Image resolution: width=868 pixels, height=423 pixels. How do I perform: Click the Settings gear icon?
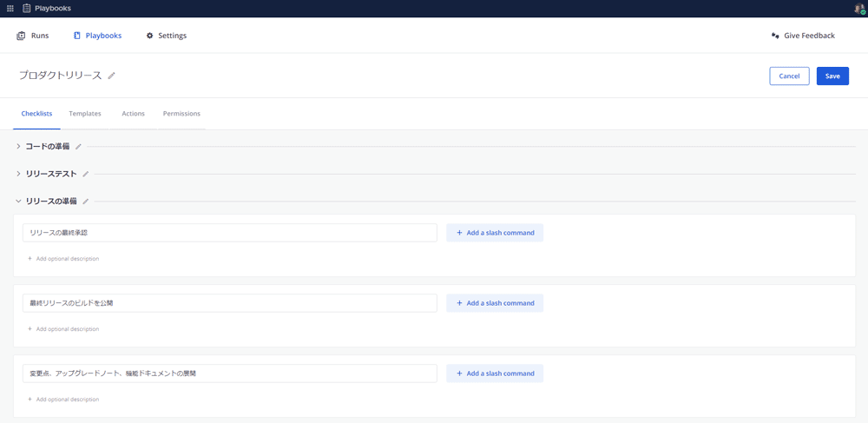click(149, 36)
